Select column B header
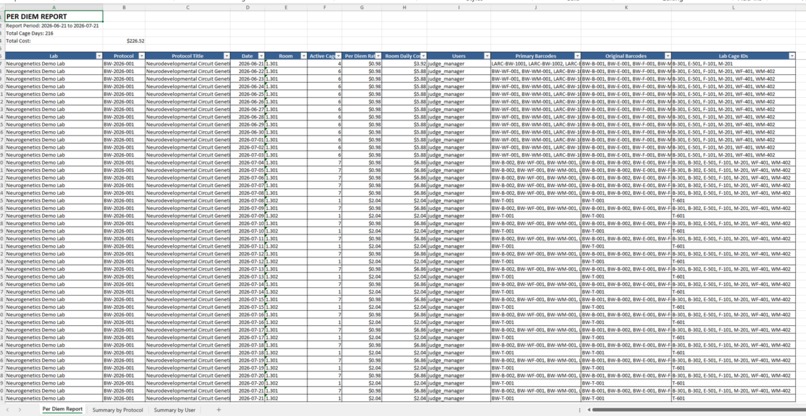The width and height of the screenshot is (806, 416). point(124,7)
